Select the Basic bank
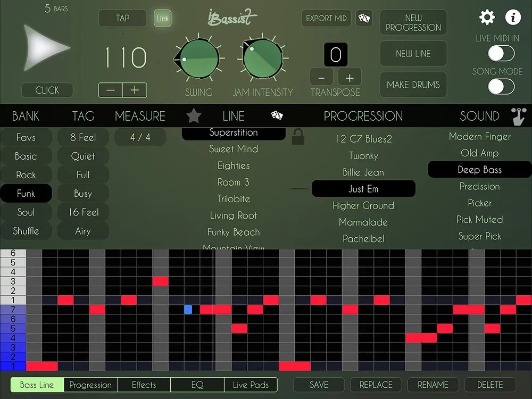This screenshot has height=399, width=532. 26,156
